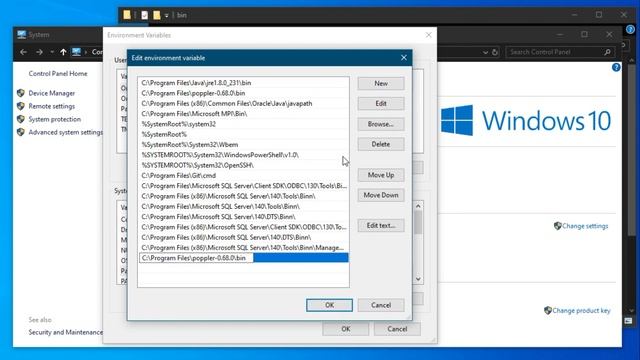
Task: Select the (x86) Client SDK\ODBC\130\To... entry
Action: [243, 227]
